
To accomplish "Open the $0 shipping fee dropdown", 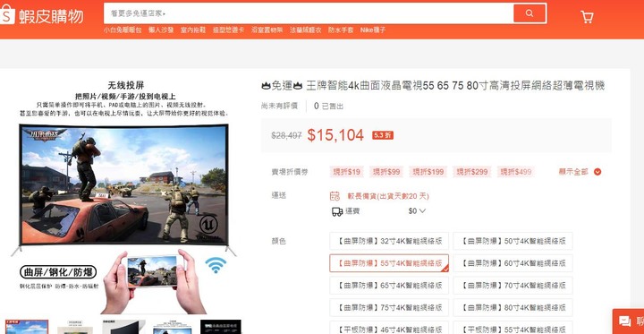I will (417, 211).
